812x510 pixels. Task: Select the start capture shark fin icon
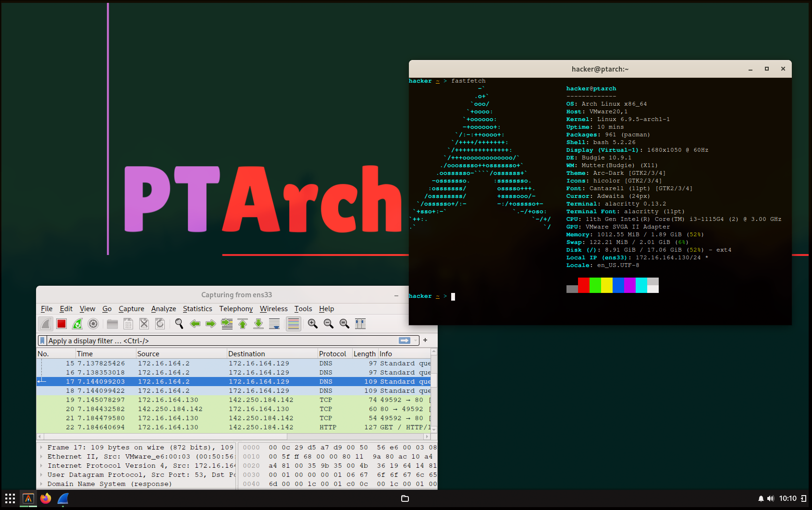pos(45,323)
